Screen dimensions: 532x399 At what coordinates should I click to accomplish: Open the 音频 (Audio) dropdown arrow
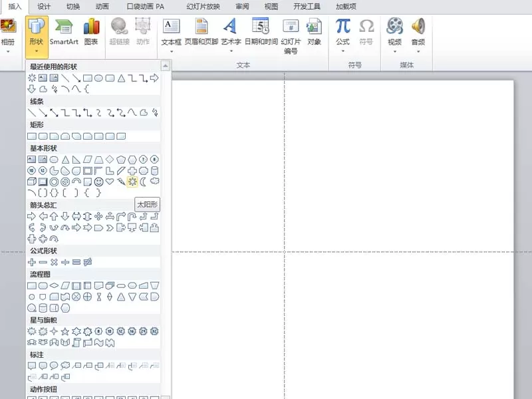coord(418,52)
